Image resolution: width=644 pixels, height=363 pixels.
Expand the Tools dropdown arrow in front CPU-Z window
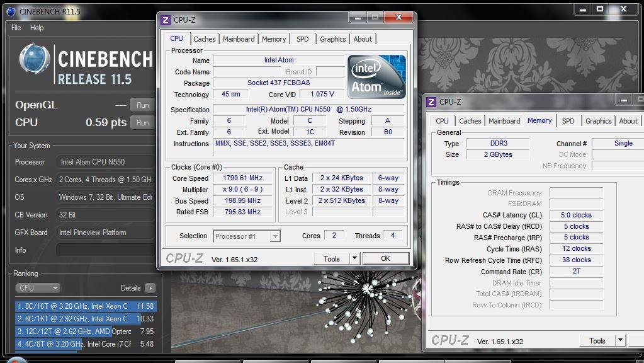tap(355, 258)
